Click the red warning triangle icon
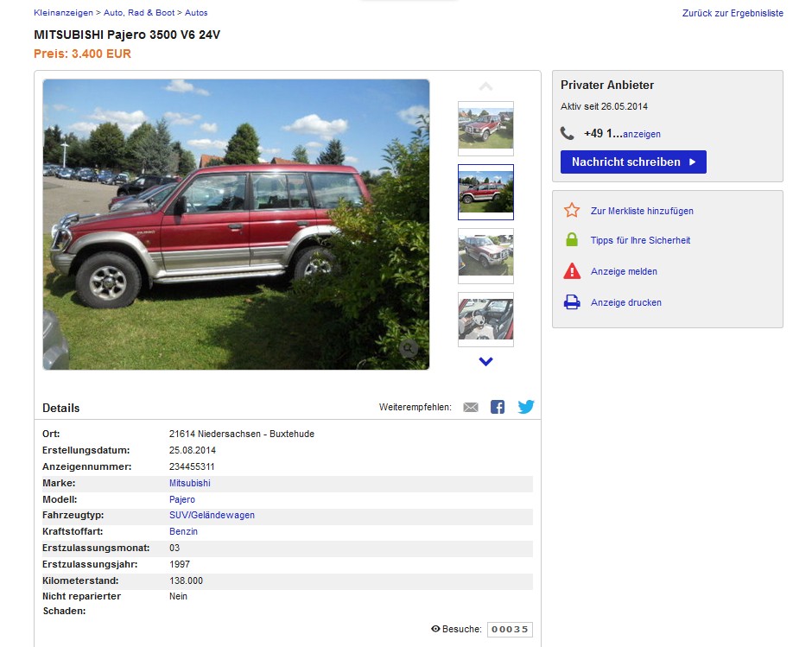Image resolution: width=812 pixels, height=647 pixels. (x=572, y=270)
